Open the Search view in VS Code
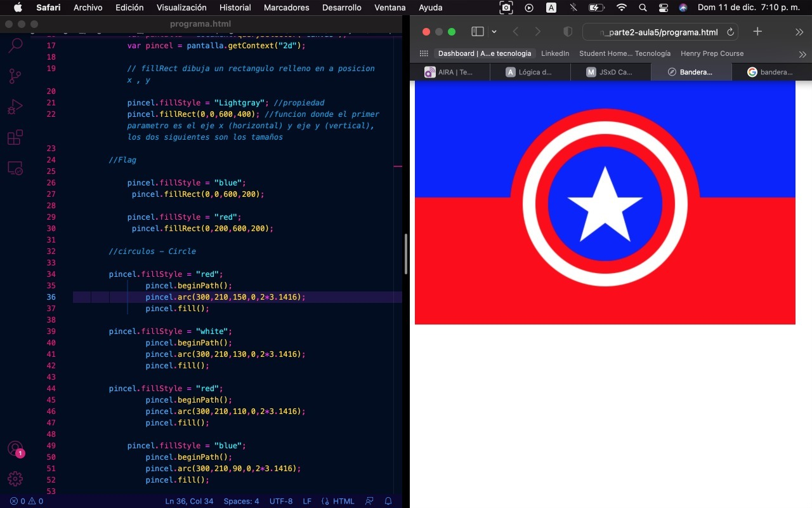 [15, 45]
